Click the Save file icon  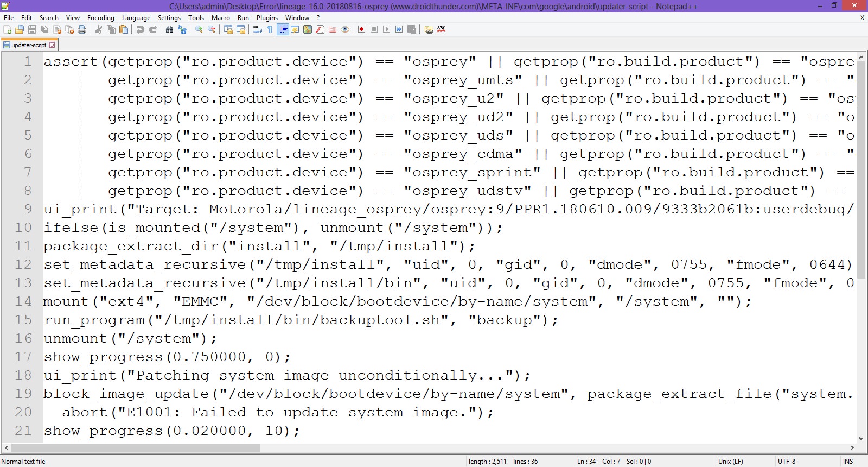click(x=32, y=29)
